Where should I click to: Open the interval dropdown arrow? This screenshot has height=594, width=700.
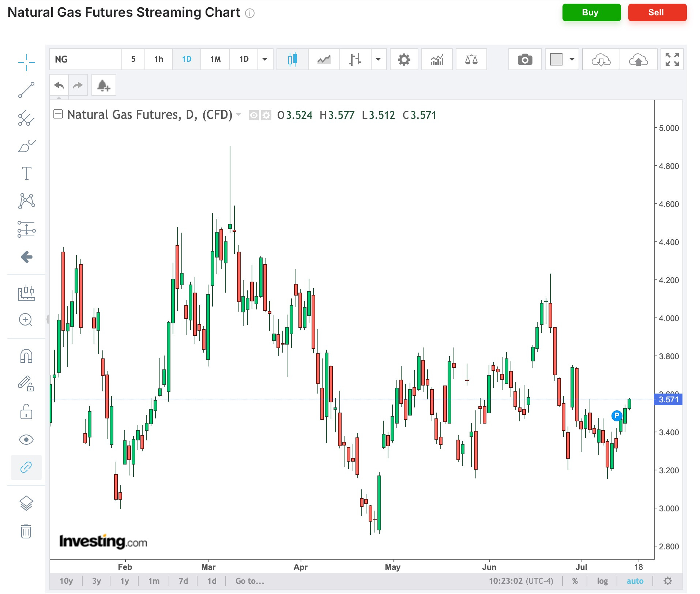tap(265, 59)
